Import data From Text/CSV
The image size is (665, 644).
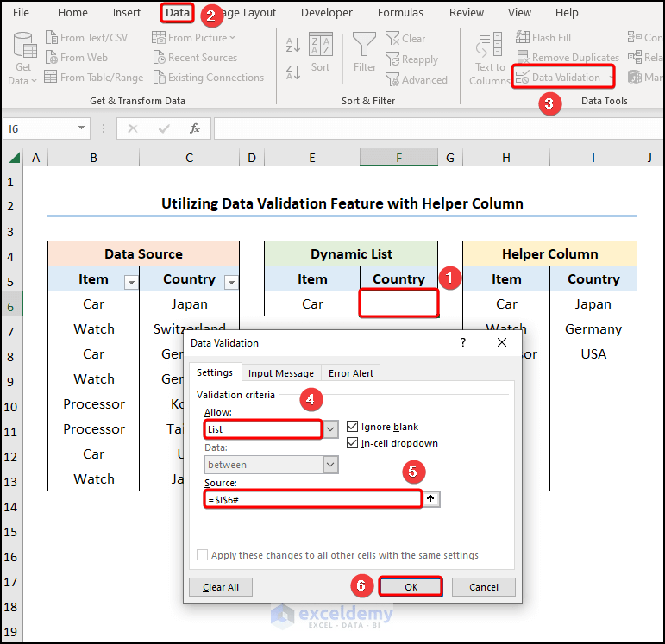point(86,38)
